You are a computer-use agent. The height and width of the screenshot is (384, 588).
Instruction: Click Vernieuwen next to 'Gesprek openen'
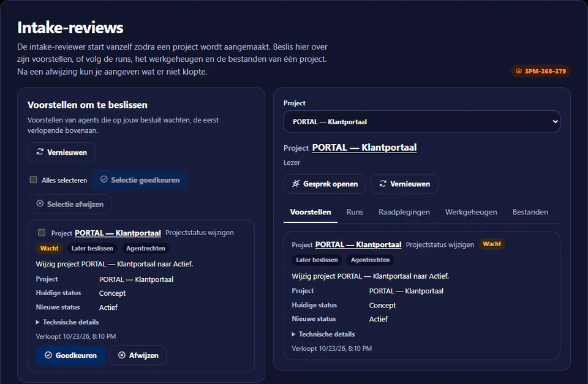click(405, 184)
